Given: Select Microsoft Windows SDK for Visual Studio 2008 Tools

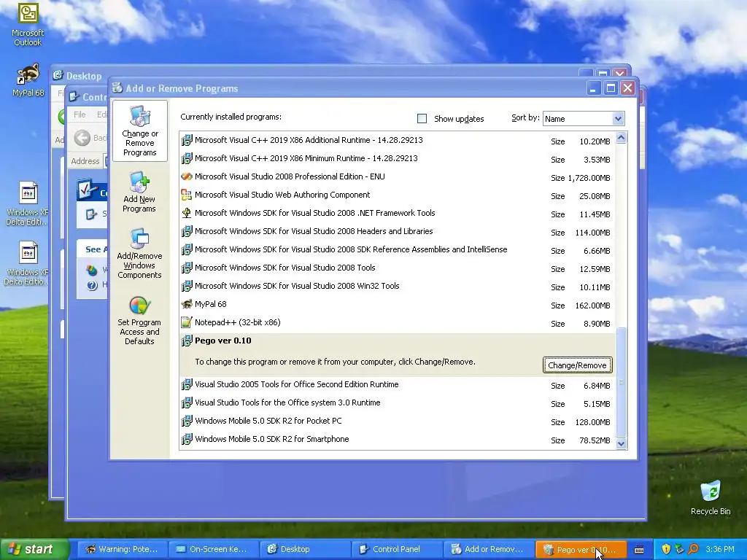Looking at the screenshot, I should (x=398, y=268).
